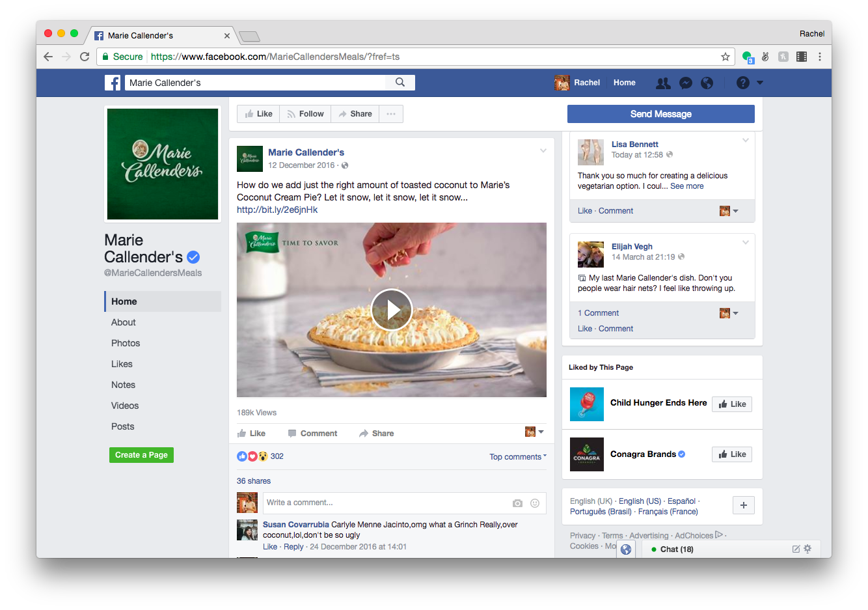Like the coconut pie video post
This screenshot has height=610, width=868.
[251, 434]
